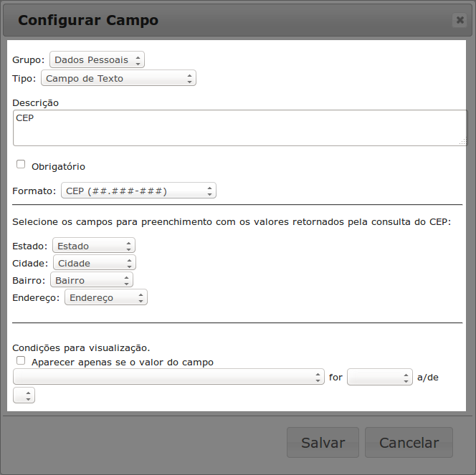Expand the Bairro field selector
The height and width of the screenshot is (475, 476).
click(x=92, y=280)
